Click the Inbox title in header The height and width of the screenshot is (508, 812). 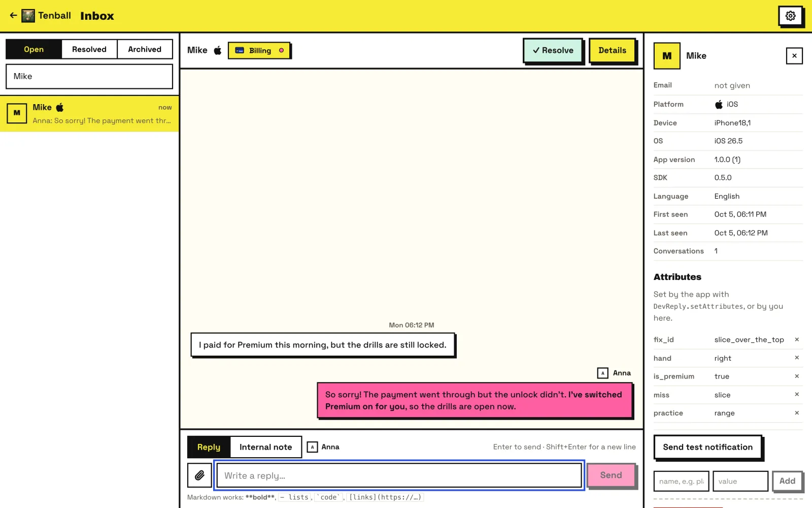(97, 16)
